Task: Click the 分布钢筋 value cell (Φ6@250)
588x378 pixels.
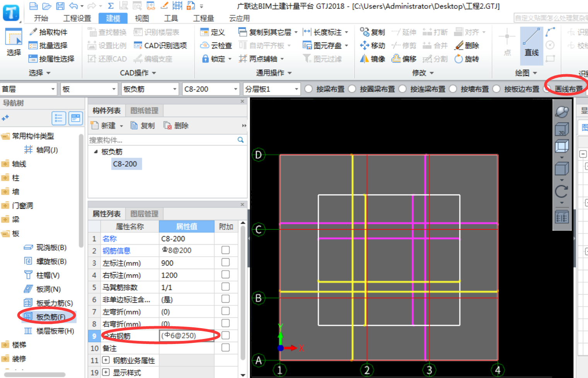Action: (187, 335)
